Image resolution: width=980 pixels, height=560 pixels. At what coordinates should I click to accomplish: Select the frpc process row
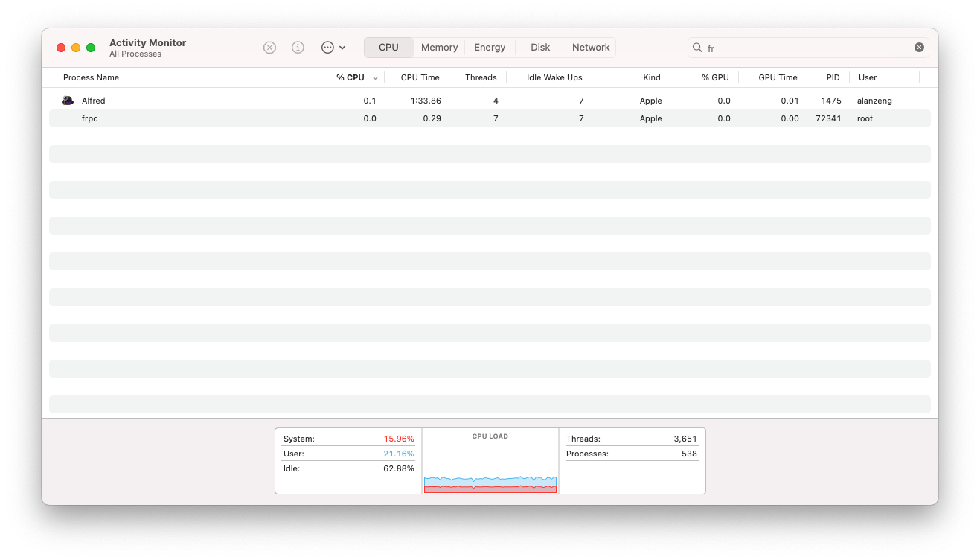490,118
